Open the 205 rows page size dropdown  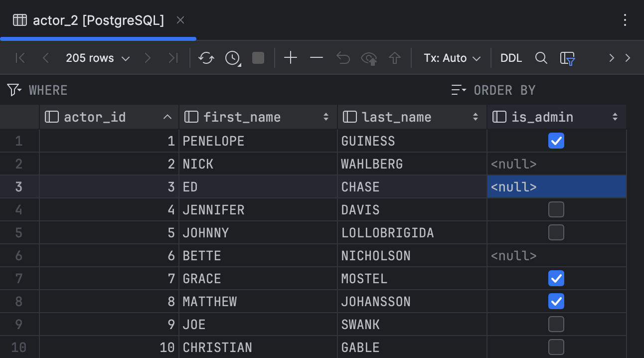(98, 58)
